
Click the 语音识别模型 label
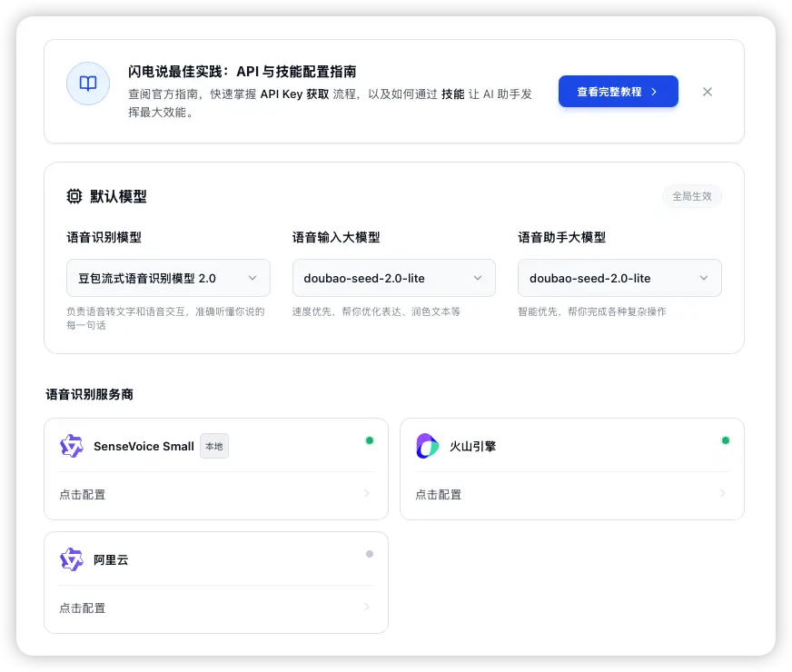(x=104, y=237)
